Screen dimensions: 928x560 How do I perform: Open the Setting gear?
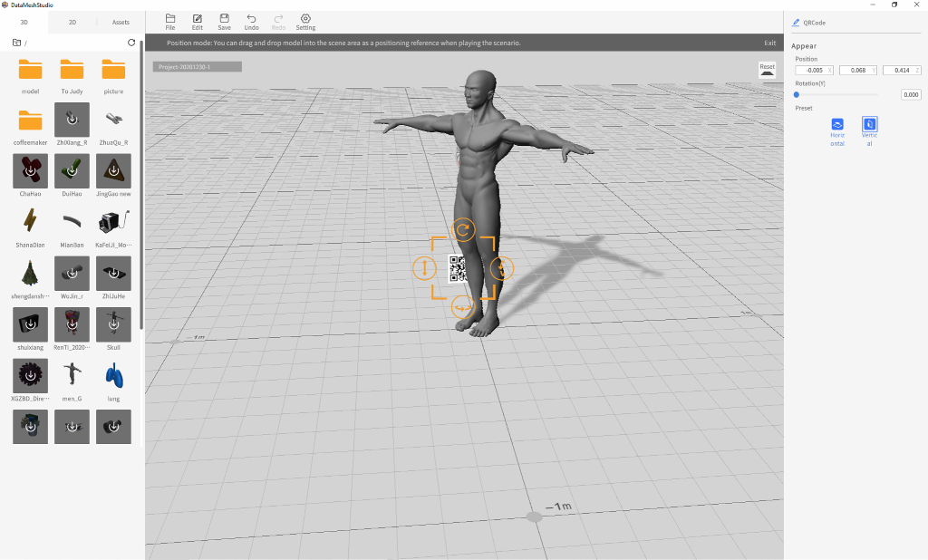305,22
